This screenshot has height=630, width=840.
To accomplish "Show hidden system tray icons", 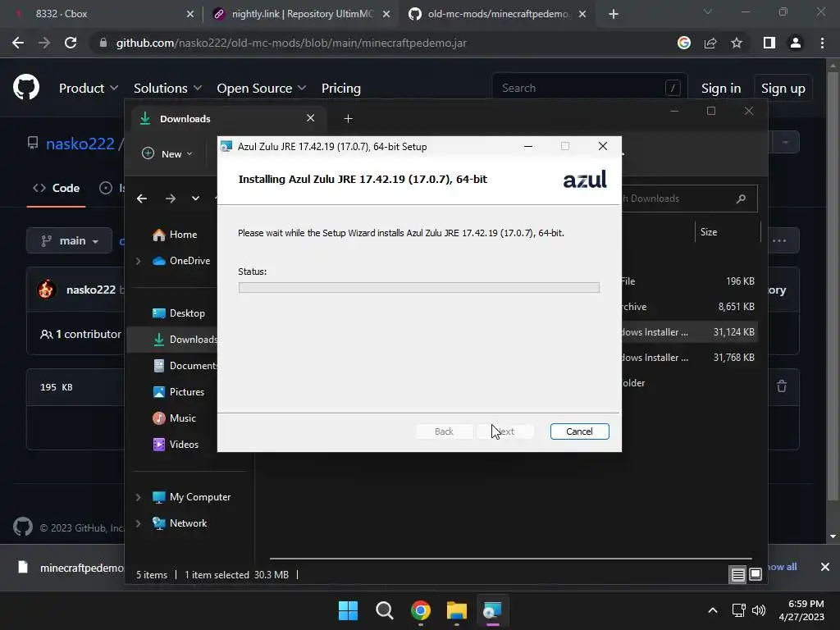I will (x=713, y=610).
